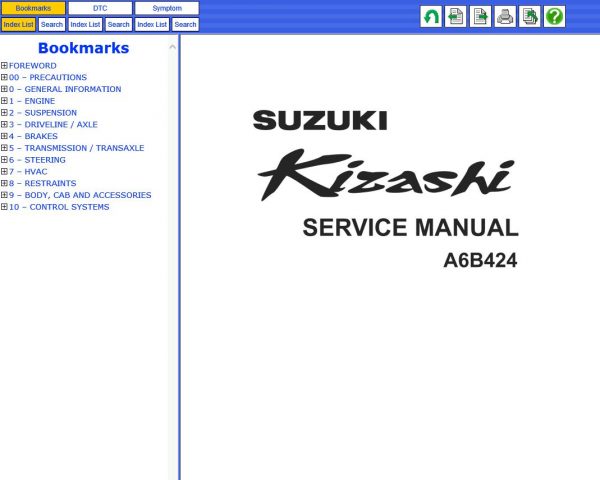Screen dimensions: 600x480
Task: Switch to the Bookmarks tab
Action: [x=33, y=8]
